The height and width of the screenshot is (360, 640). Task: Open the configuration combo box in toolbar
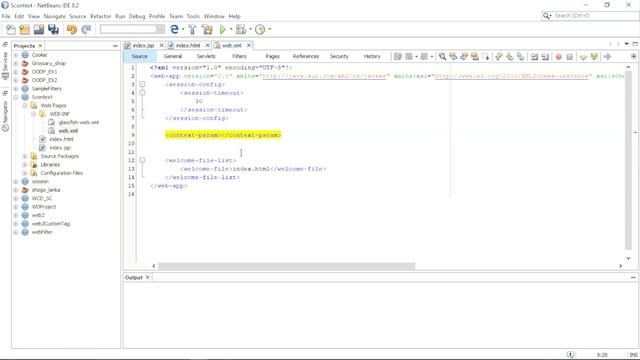click(132, 29)
